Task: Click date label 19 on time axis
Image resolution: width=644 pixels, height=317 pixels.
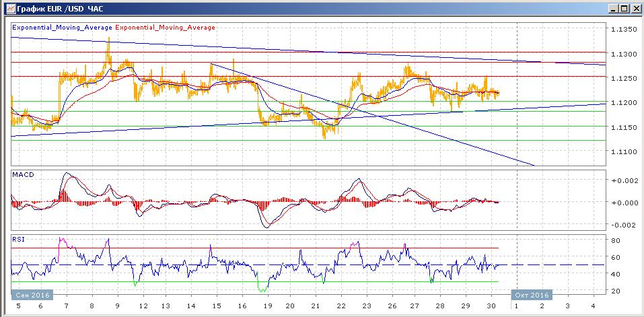Action: click(268, 306)
